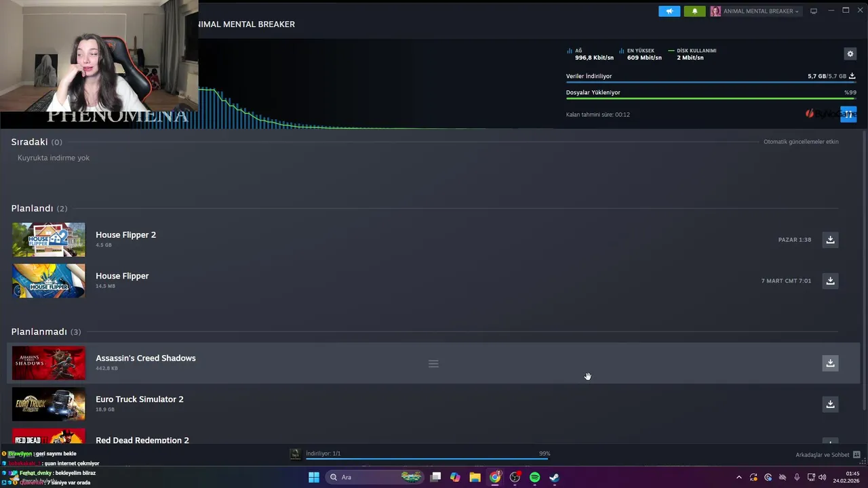The height and width of the screenshot is (488, 868).
Task: Open File Explorer from taskbar
Action: 475,477
